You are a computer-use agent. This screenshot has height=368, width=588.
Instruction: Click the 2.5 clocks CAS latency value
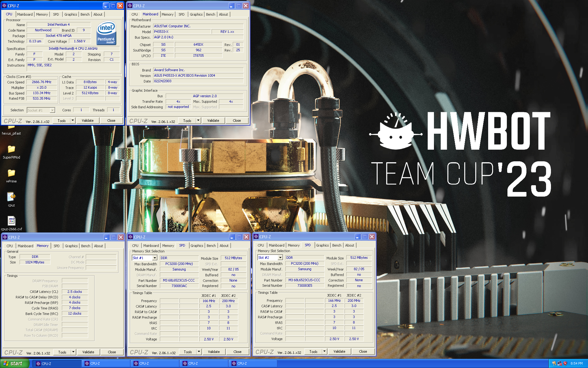click(x=75, y=292)
